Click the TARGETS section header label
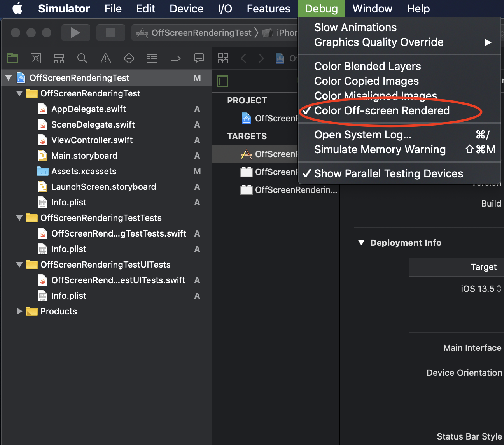This screenshot has height=445, width=504. point(247,136)
